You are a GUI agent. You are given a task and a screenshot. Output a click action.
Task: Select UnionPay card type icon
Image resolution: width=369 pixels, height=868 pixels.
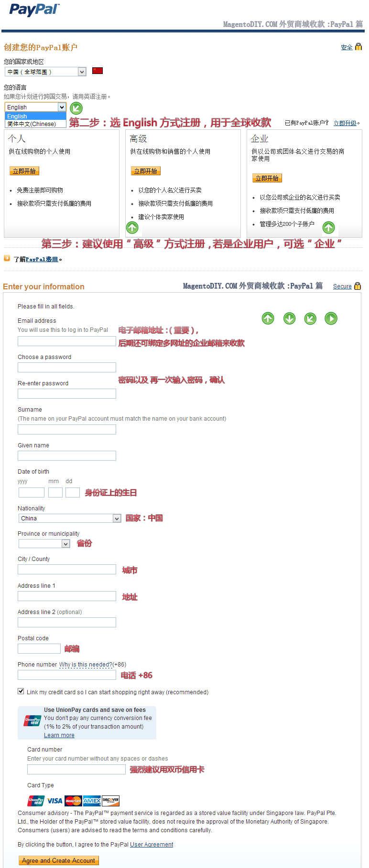[x=36, y=801]
